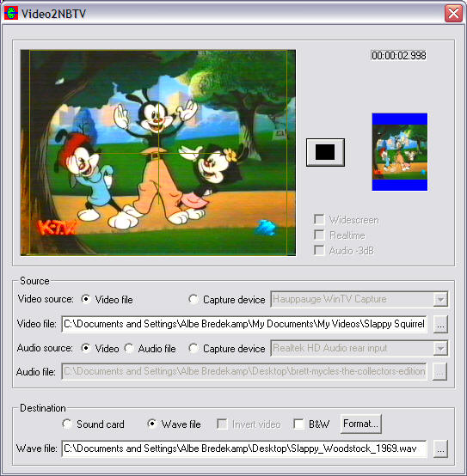This screenshot has width=467, height=476.
Task: Open the Realtek HD Audio input dropdown
Action: [440, 348]
